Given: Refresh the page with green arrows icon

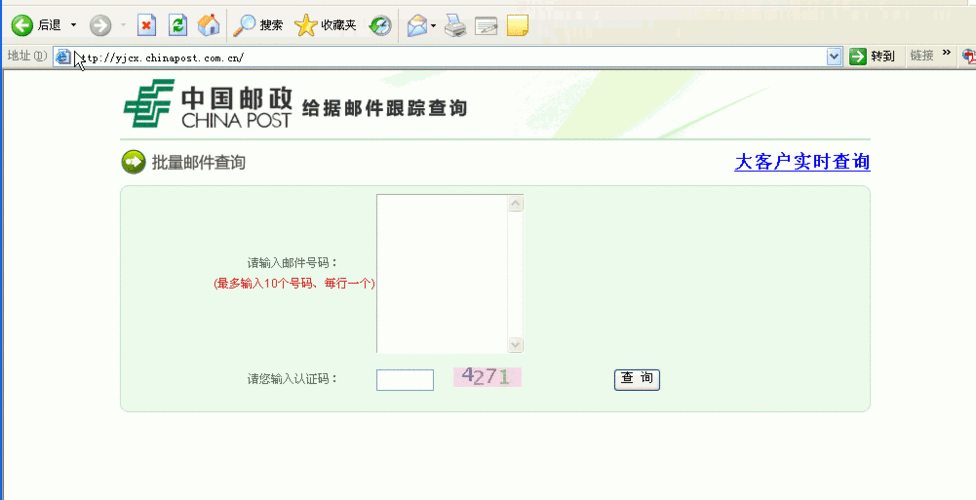Looking at the screenshot, I should coord(178,26).
